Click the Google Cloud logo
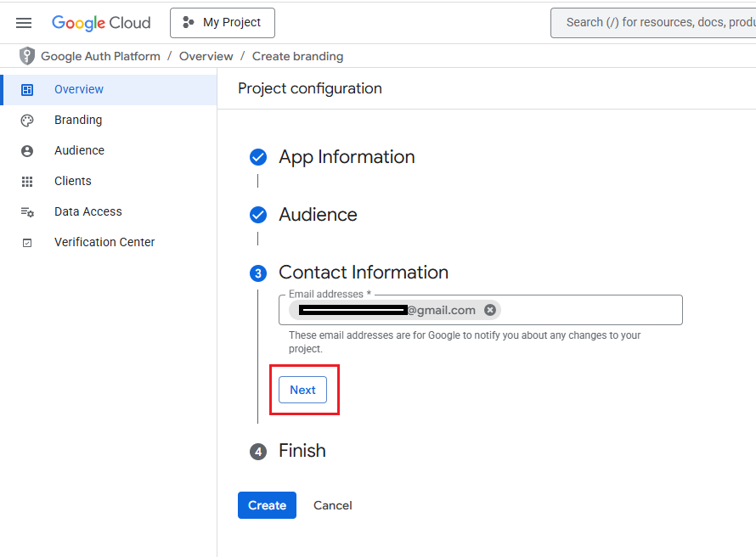The image size is (756, 557). [x=101, y=23]
